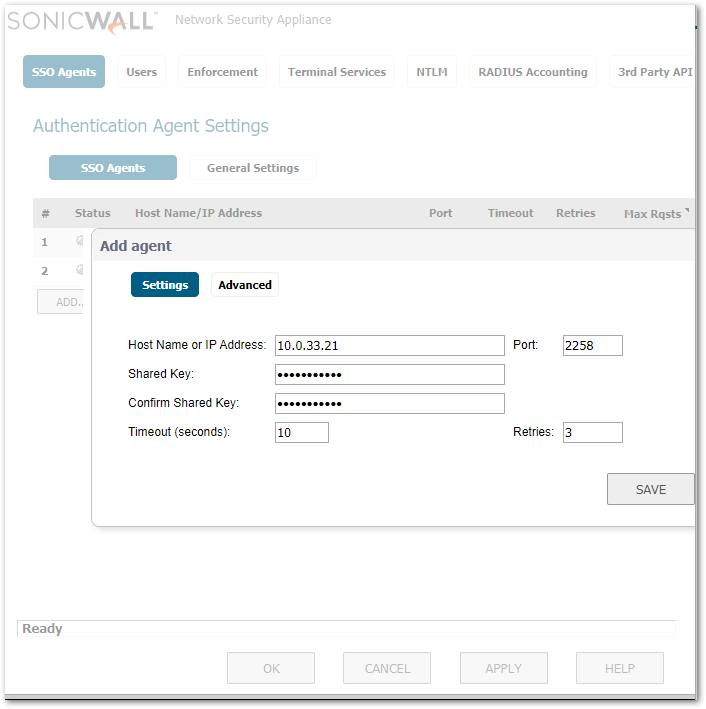Select the Confirm Shared Key field
The image size is (706, 709).
389,403
